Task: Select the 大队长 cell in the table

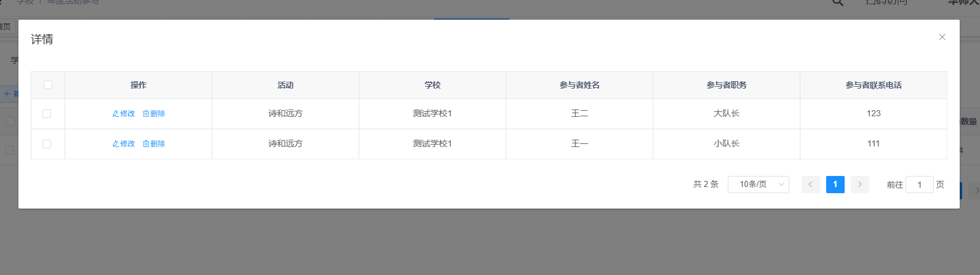Action: click(x=727, y=114)
